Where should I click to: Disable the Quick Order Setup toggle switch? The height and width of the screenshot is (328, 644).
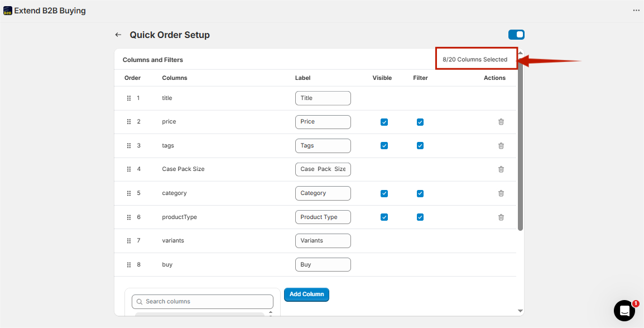pyautogui.click(x=516, y=35)
